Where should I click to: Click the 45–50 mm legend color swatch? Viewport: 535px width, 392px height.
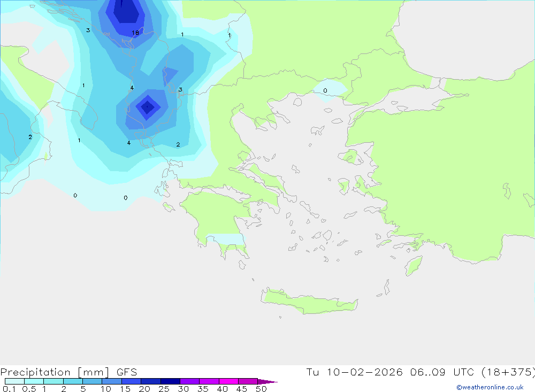[x=248, y=381]
